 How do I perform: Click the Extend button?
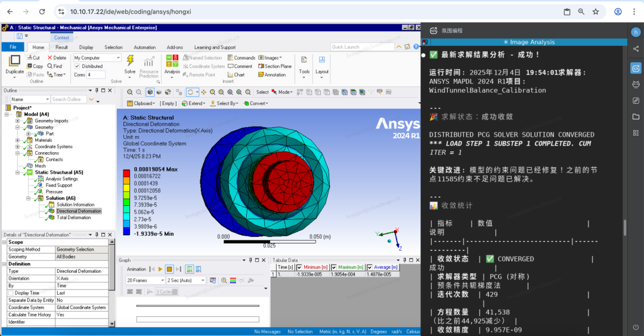pyautogui.click(x=193, y=103)
